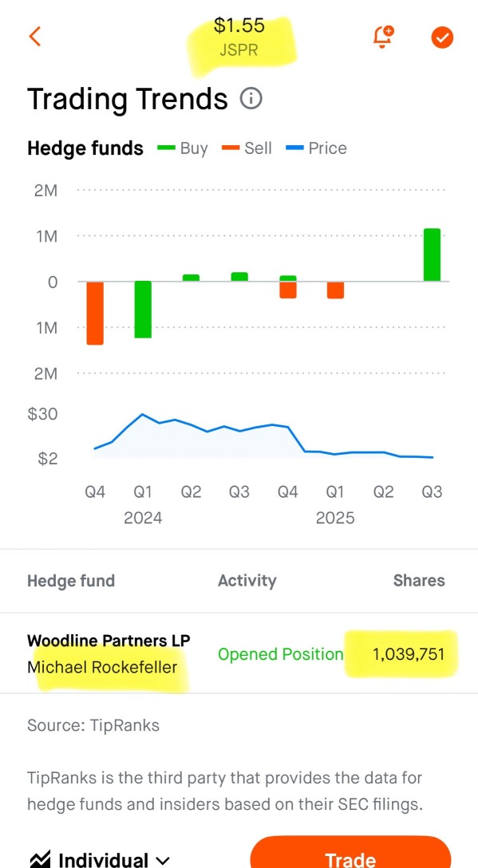Click the orange checkmark icon
Viewport: 478px width, 868px height.
pos(441,37)
